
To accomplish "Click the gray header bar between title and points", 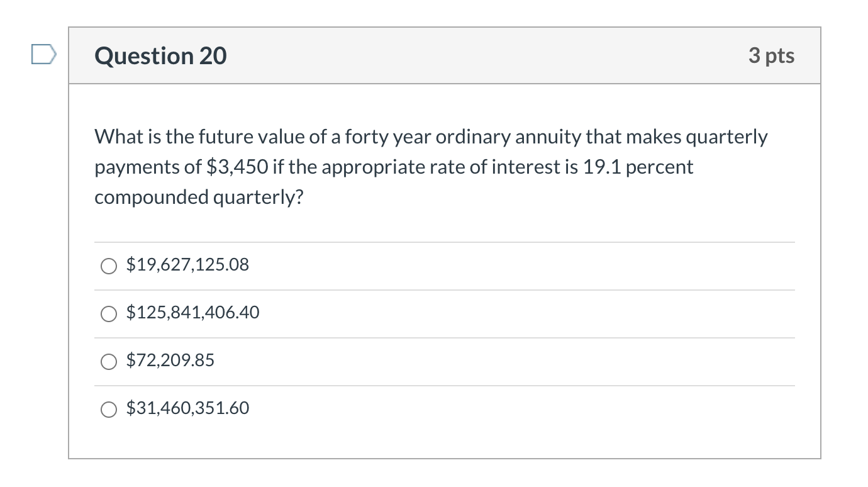I will [484, 56].
